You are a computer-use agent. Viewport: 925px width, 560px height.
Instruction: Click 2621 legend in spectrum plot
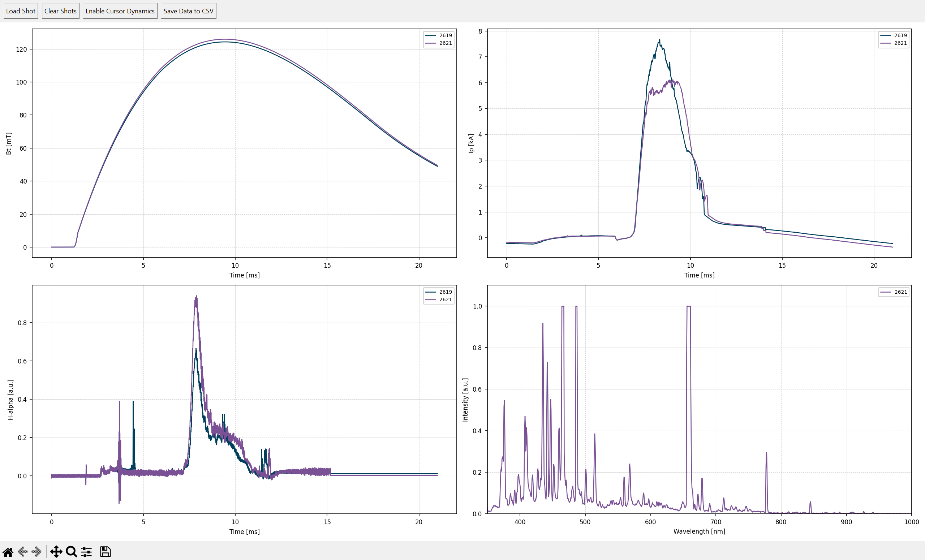(900, 292)
